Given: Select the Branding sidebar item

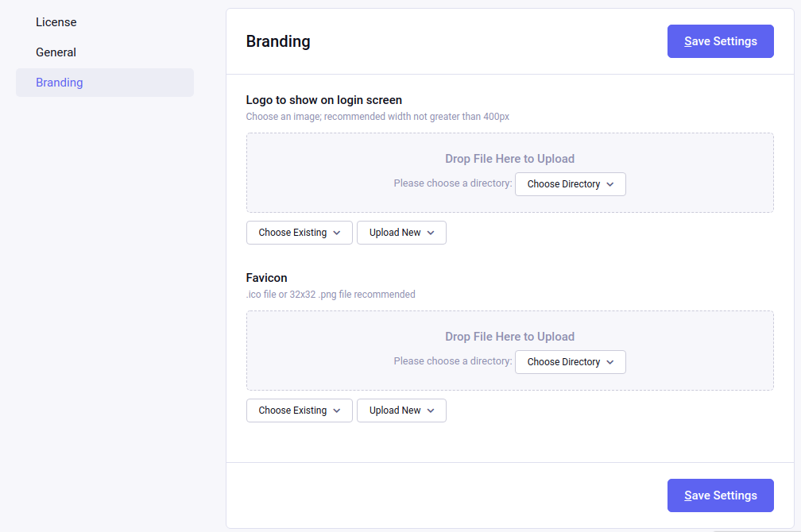Looking at the screenshot, I should click(105, 83).
